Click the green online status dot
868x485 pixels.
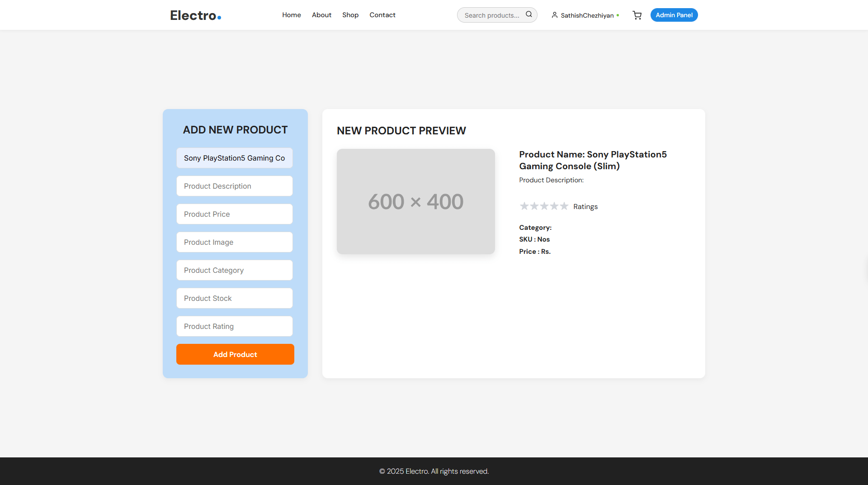618,15
